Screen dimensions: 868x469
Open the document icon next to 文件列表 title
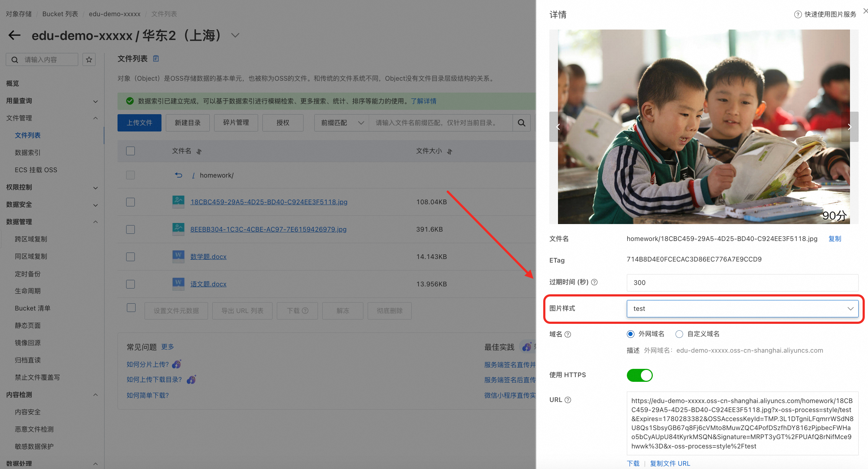click(156, 58)
